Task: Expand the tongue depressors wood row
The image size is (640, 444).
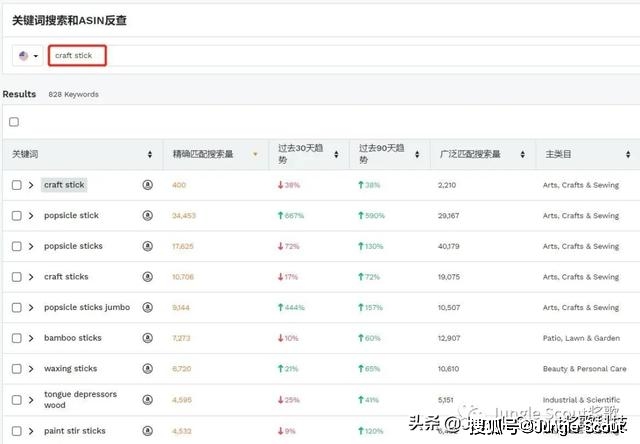Action: pos(31,400)
